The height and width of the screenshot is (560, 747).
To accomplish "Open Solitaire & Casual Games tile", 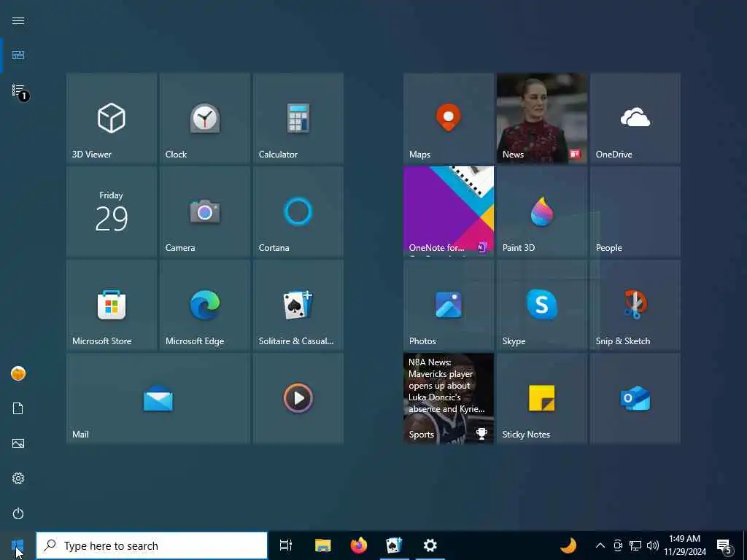I will pos(298,305).
